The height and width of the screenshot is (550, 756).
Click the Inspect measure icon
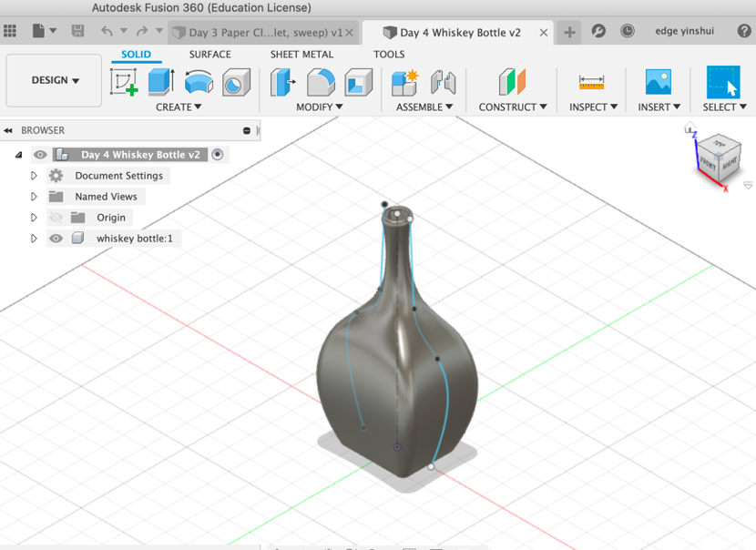591,82
